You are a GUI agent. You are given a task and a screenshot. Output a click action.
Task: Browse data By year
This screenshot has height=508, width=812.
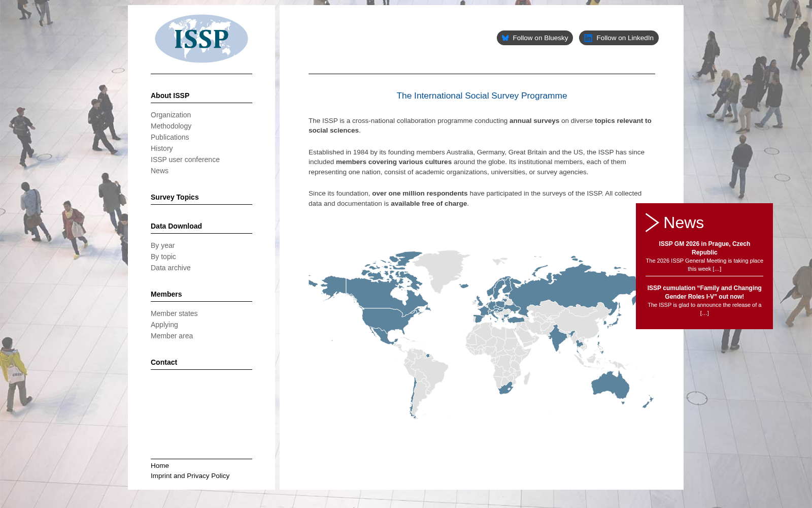coord(162,245)
